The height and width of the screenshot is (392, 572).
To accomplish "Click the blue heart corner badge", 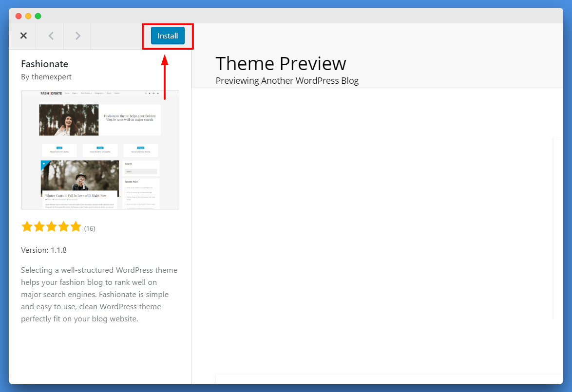I will pos(44,164).
